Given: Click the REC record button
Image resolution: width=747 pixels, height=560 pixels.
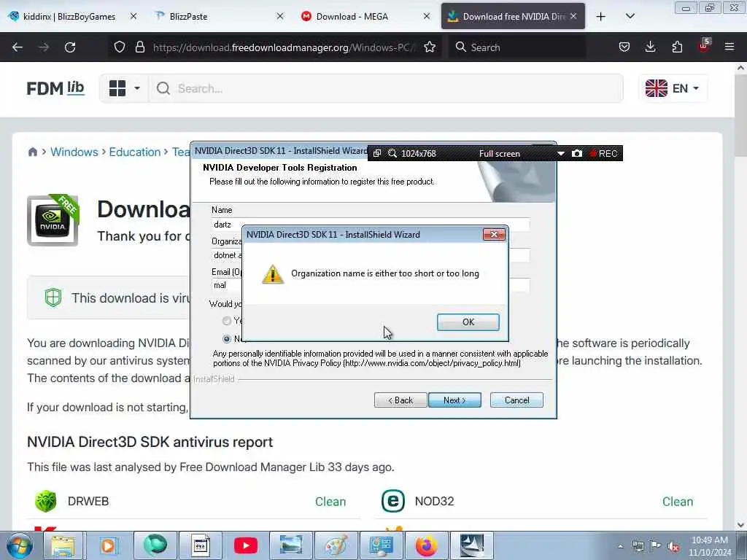Looking at the screenshot, I should pos(603,153).
